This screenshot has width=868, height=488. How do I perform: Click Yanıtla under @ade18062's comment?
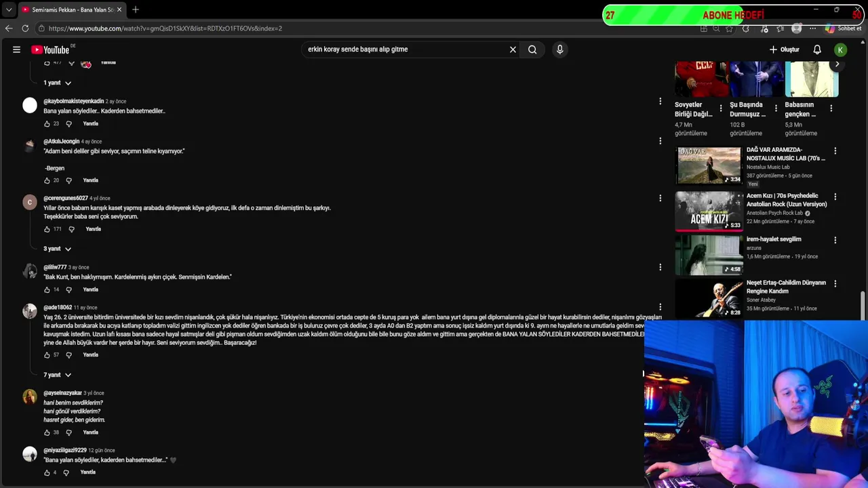point(90,355)
